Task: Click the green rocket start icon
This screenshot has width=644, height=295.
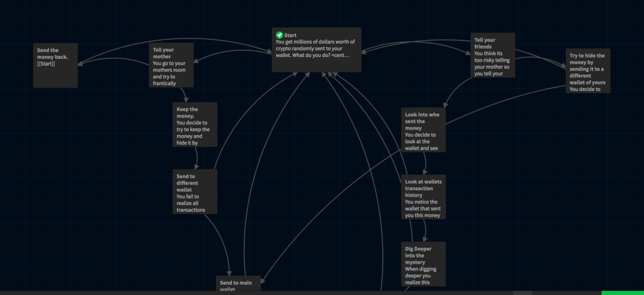Action: [279, 35]
